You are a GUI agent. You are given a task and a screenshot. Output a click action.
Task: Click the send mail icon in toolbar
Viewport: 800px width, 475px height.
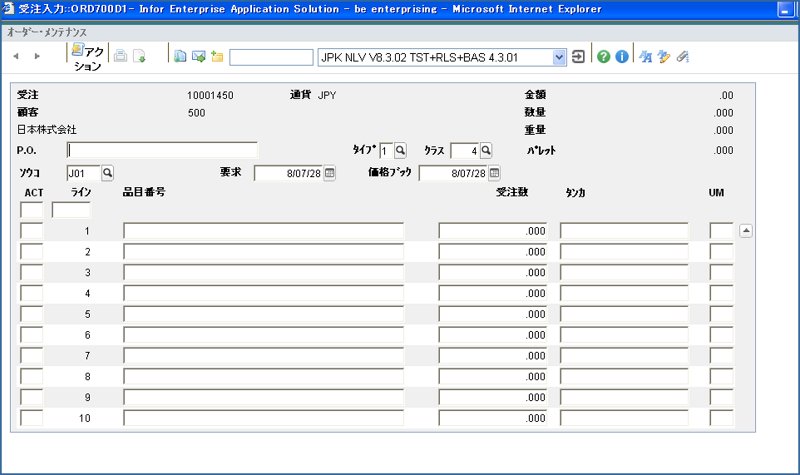click(198, 56)
